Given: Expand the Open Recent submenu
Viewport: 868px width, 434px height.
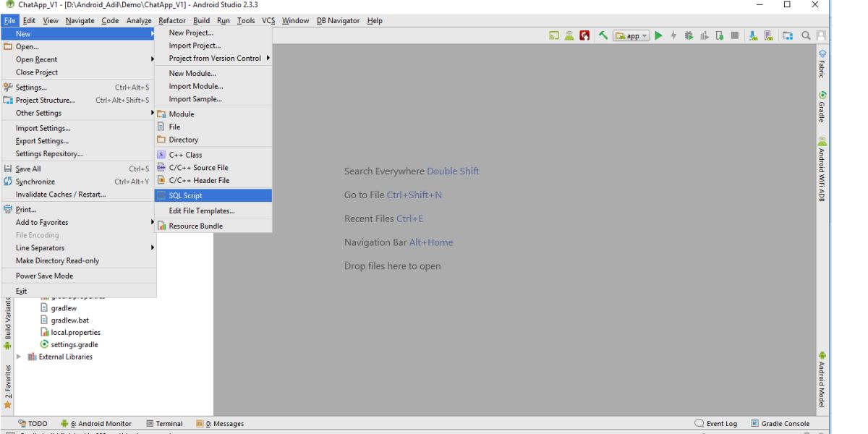Looking at the screenshot, I should pyautogui.click(x=79, y=60).
